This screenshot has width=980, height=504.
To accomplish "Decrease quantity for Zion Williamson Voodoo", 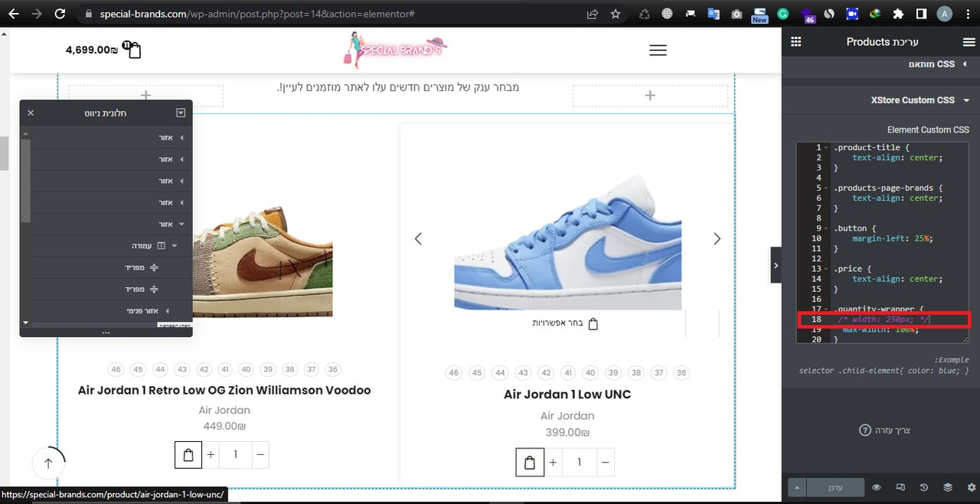I will tap(261, 455).
